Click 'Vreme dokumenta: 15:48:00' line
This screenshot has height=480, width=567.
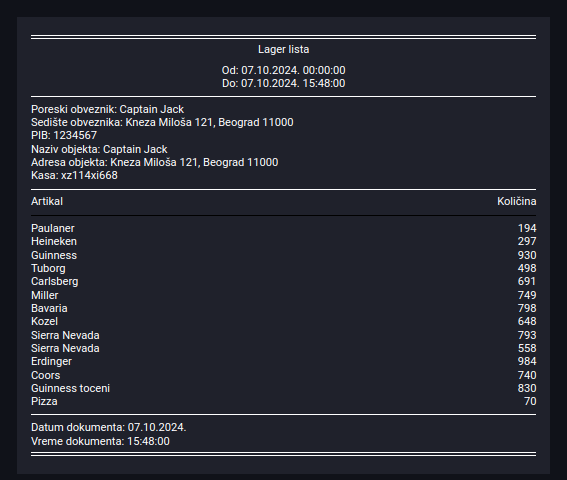100,441
